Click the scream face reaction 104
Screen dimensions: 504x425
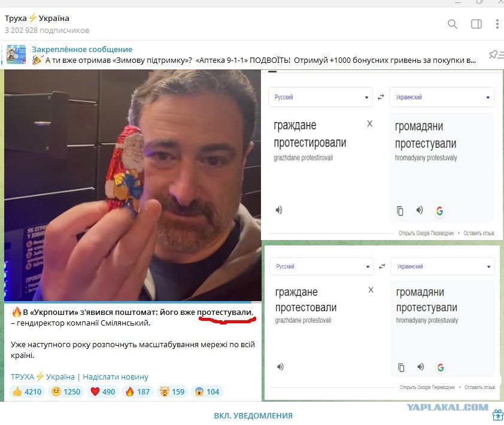(207, 391)
